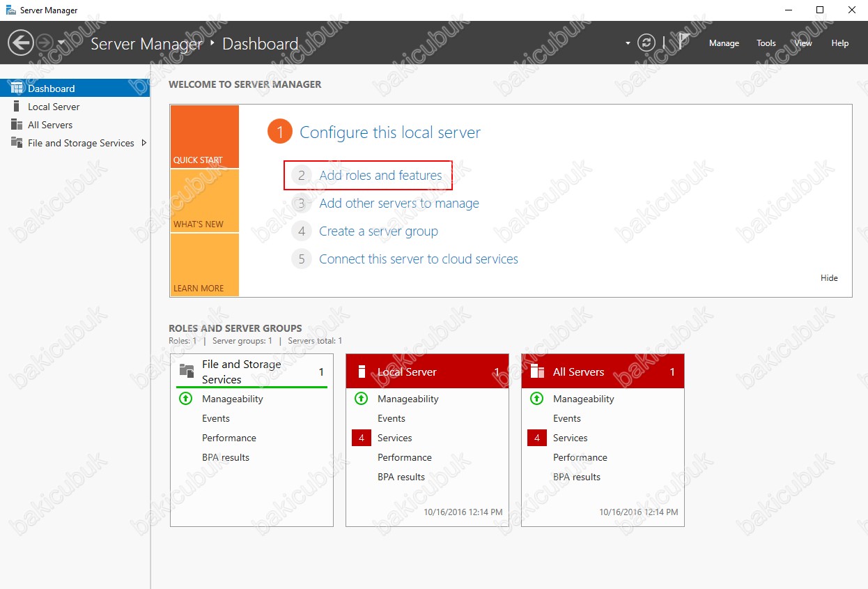Image resolution: width=868 pixels, height=589 pixels.
Task: Click the Back navigation arrow
Action: click(21, 43)
